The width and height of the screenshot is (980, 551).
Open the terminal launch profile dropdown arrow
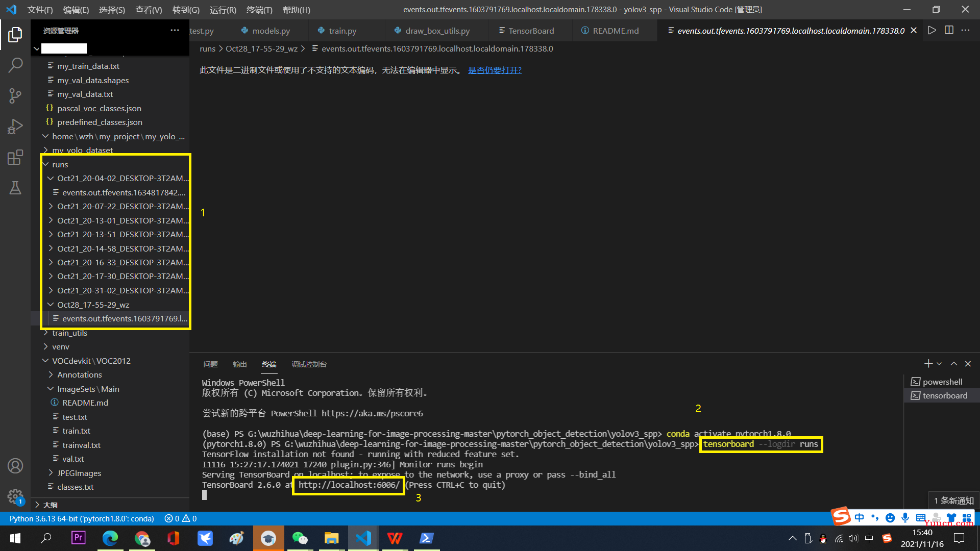point(939,364)
